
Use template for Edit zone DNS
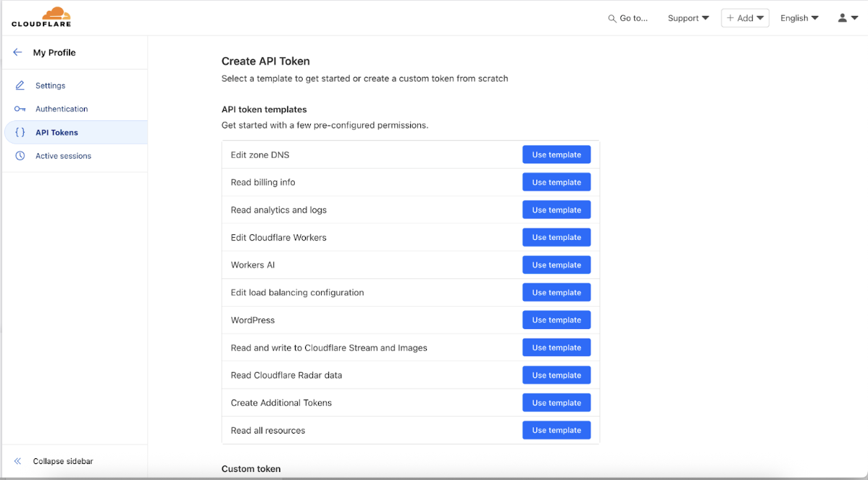pyautogui.click(x=556, y=154)
